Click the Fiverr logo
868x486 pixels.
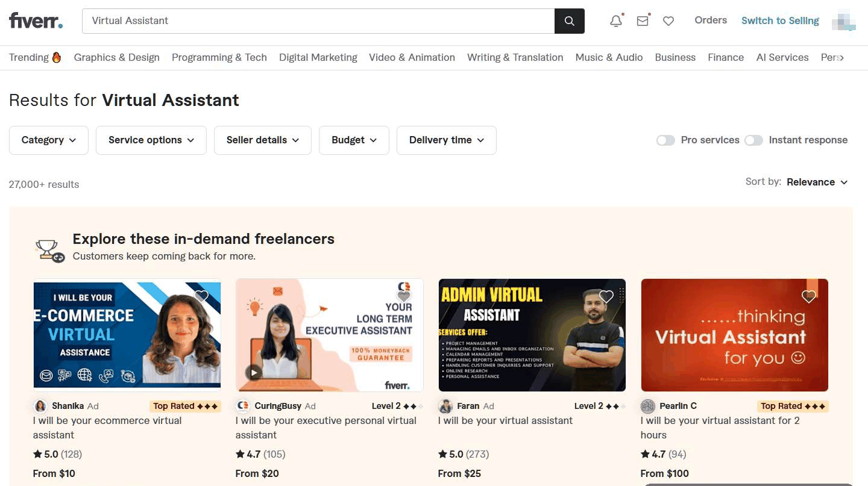click(36, 21)
